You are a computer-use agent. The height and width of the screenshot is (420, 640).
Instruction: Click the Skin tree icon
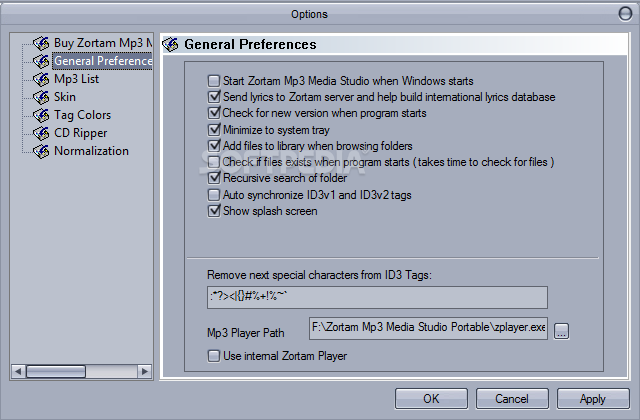pyautogui.click(x=41, y=97)
